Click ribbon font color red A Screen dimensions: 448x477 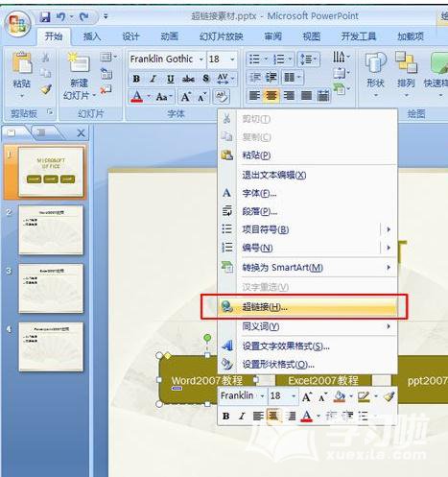(x=137, y=96)
